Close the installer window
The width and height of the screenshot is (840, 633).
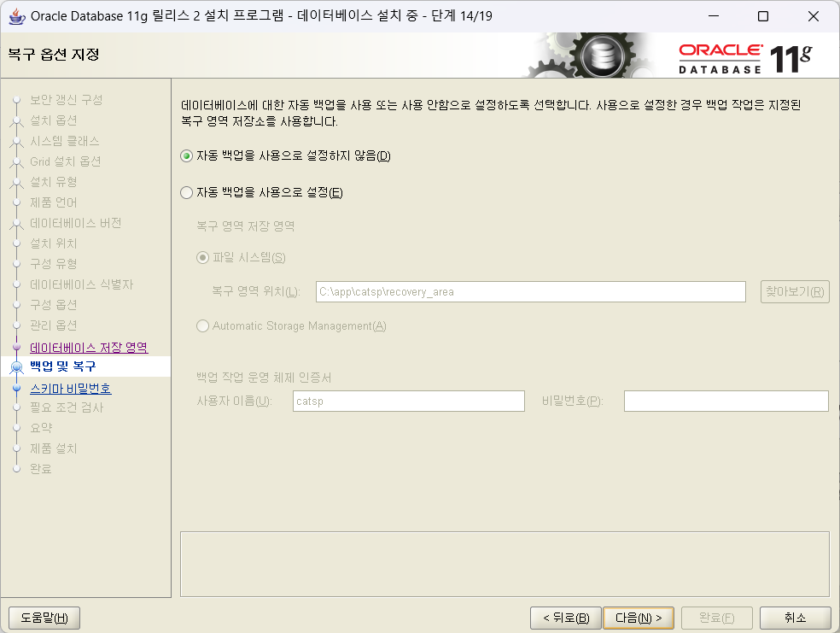814,16
